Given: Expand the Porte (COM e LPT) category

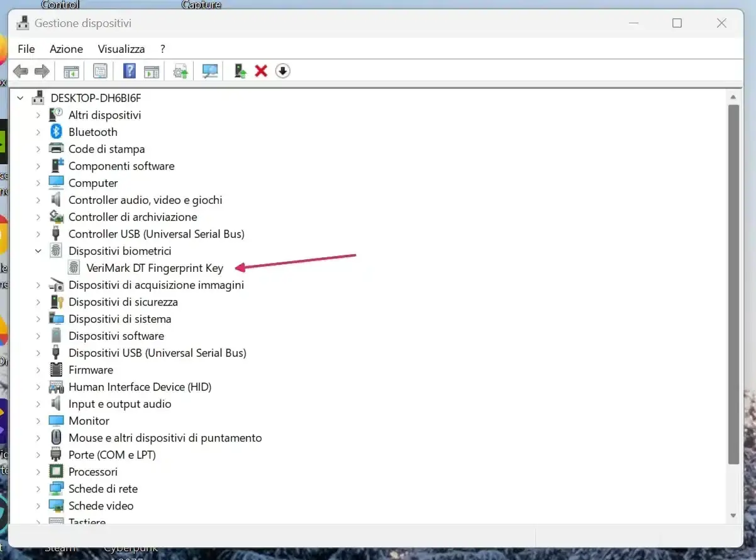Looking at the screenshot, I should (38, 455).
